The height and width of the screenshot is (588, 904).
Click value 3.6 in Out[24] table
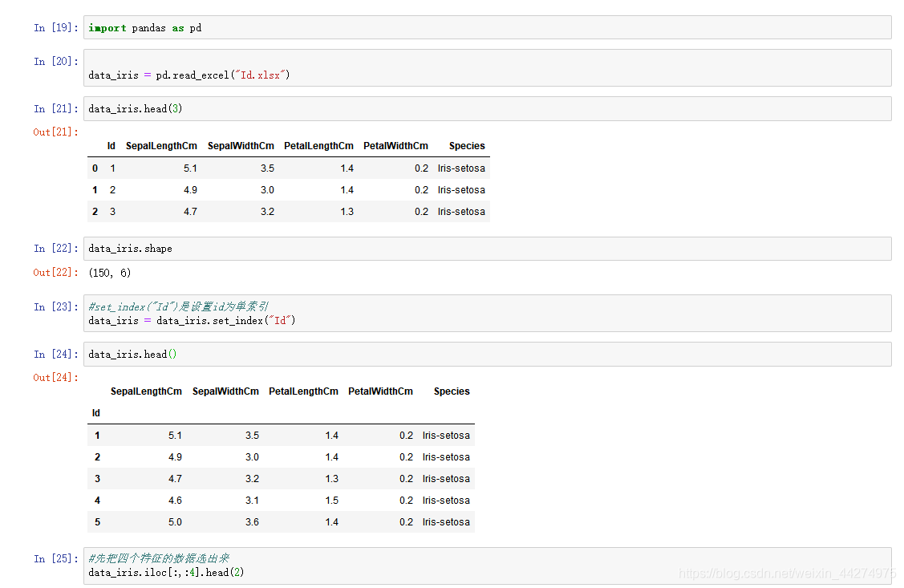pyautogui.click(x=252, y=521)
